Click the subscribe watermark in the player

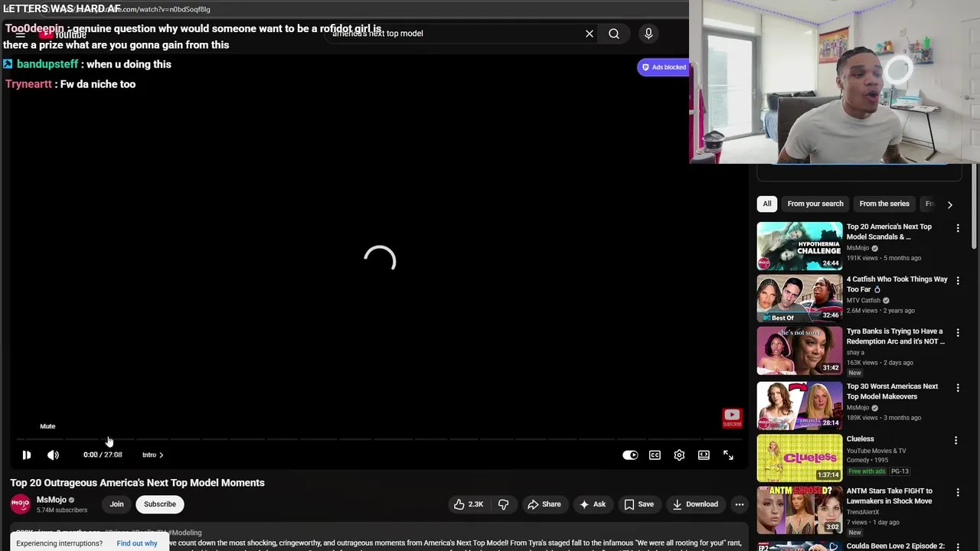tap(732, 417)
